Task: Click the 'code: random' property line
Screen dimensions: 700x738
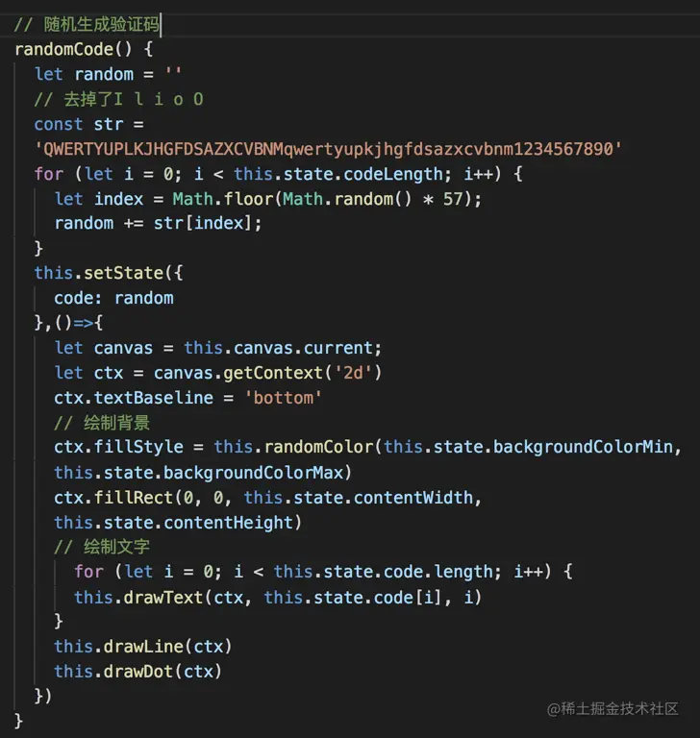Action: [113, 298]
